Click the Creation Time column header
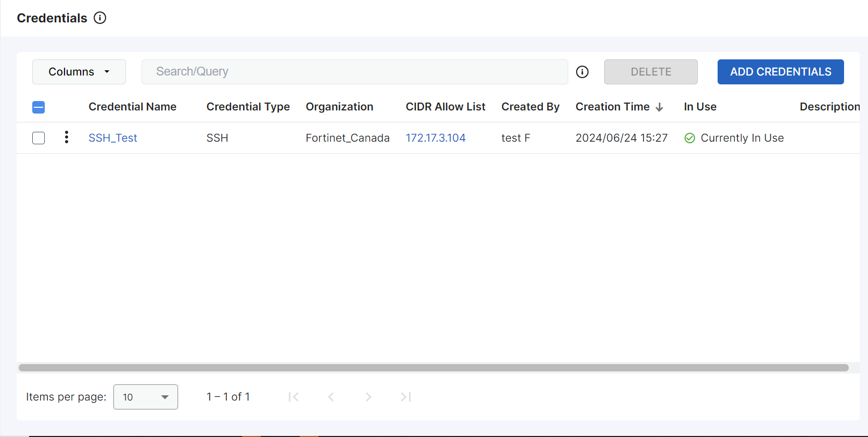The height and width of the screenshot is (437, 868). pos(612,107)
